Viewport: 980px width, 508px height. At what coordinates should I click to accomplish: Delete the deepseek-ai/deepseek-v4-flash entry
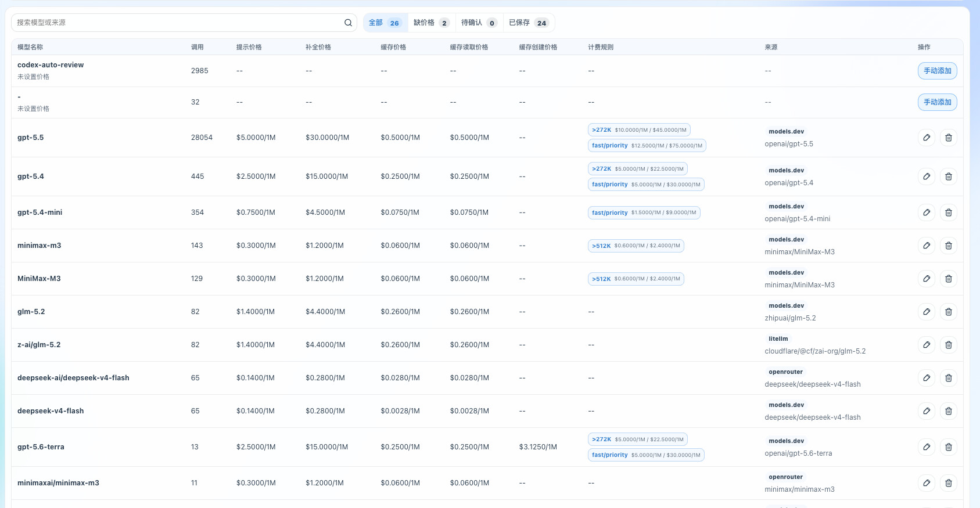949,378
